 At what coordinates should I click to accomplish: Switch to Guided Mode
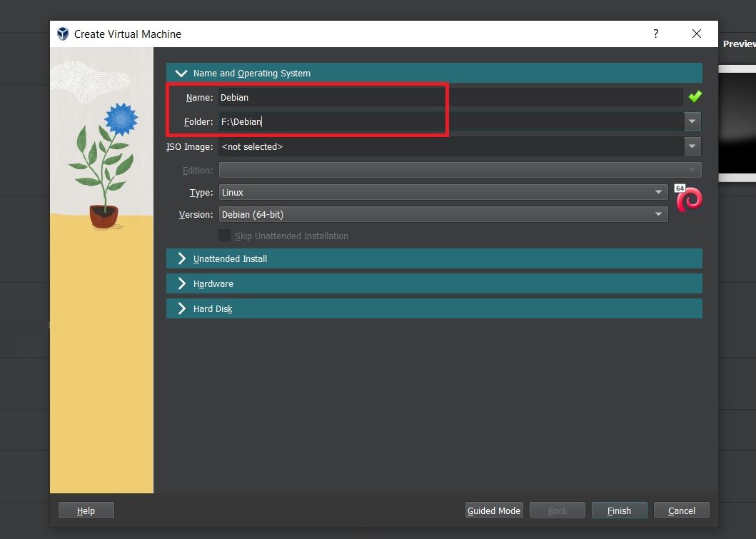point(493,510)
